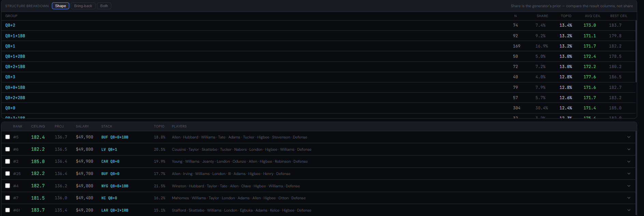Tick the checkbox for lineup rank #4
The height and width of the screenshot is (216, 644).
coord(8,186)
